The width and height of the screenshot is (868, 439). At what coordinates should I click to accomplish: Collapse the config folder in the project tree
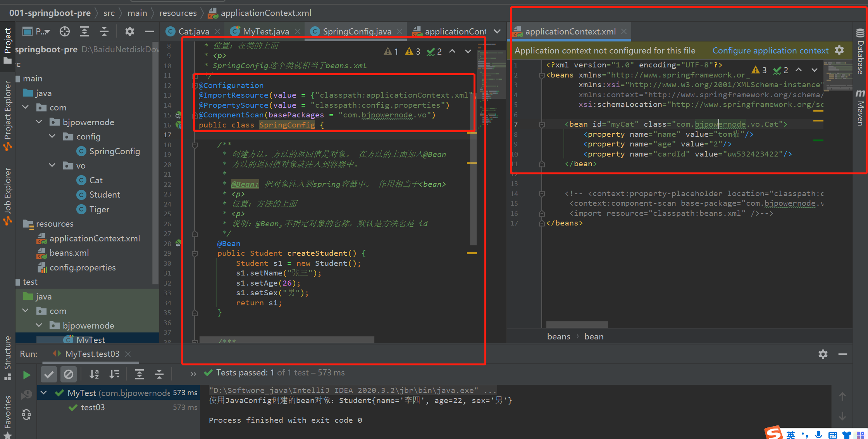pyautogui.click(x=52, y=136)
